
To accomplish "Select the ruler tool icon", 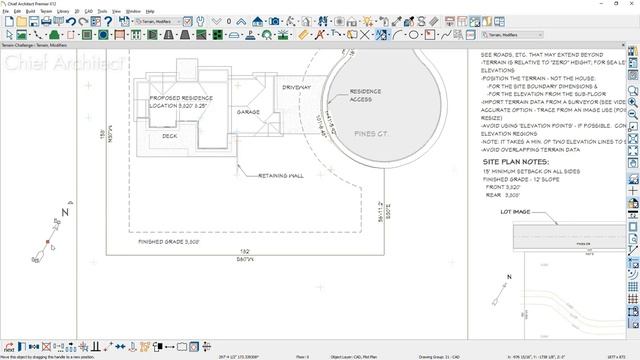I will tap(303, 35).
